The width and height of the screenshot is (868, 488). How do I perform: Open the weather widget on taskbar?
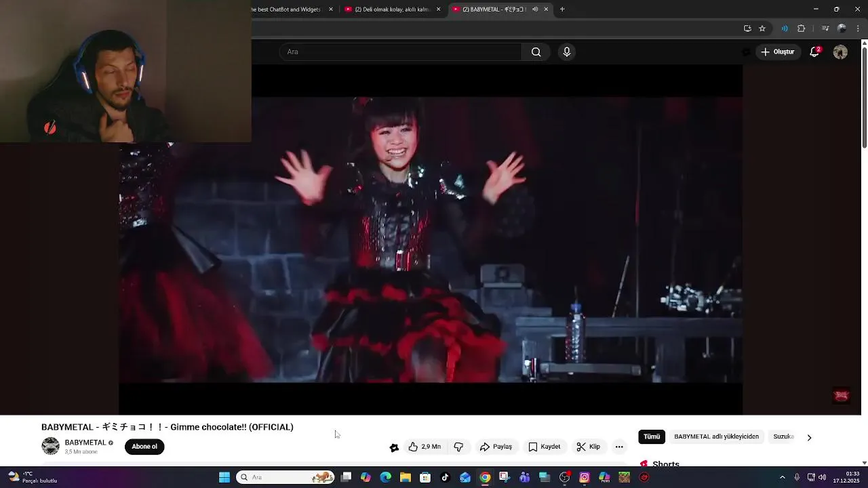tap(32, 477)
